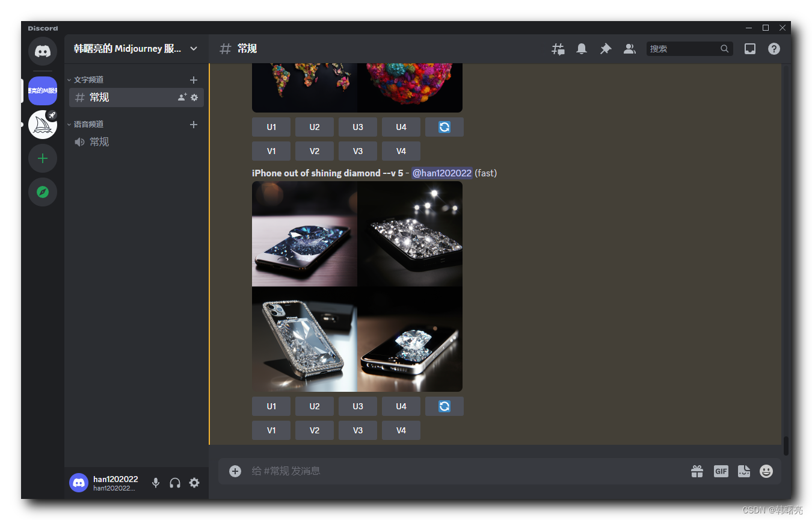Select the 常规 text channel
Viewport: 812px width, 520px height.
(x=137, y=97)
